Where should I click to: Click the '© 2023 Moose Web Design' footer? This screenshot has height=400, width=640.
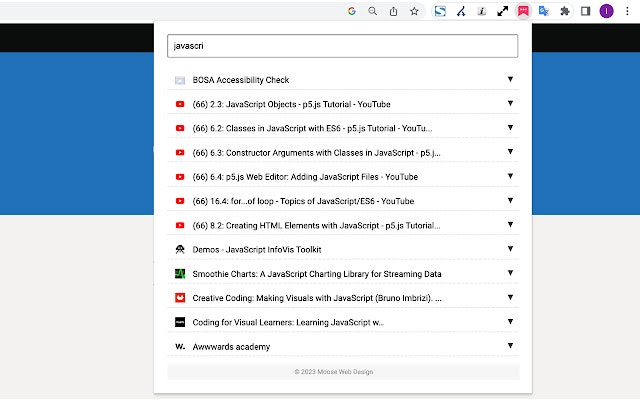coord(334,372)
